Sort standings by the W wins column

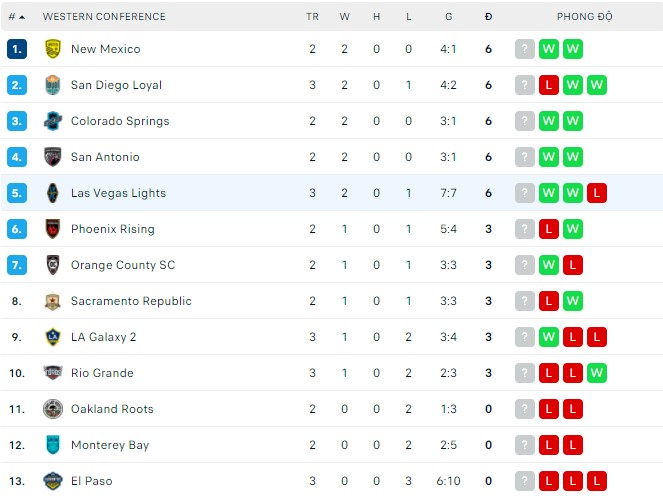[344, 17]
